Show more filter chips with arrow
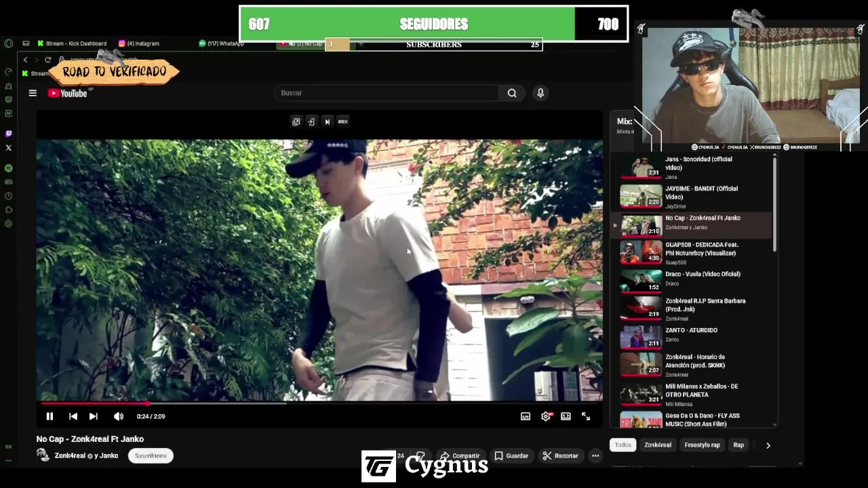The width and height of the screenshot is (868, 488). [x=768, y=445]
